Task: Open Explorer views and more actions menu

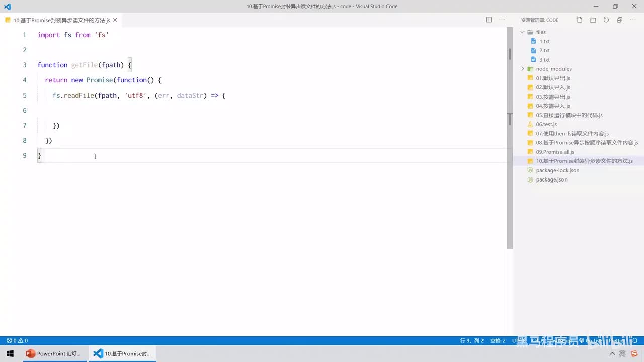Action: click(633, 20)
